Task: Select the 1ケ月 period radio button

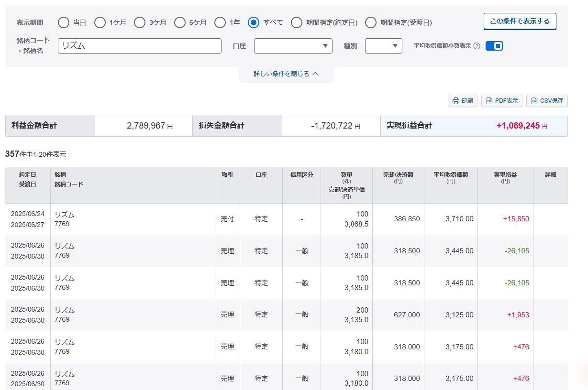Action: pyautogui.click(x=100, y=22)
